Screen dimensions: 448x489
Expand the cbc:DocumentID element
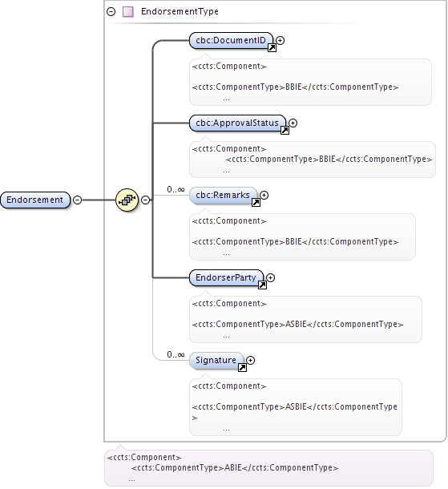pos(280,41)
